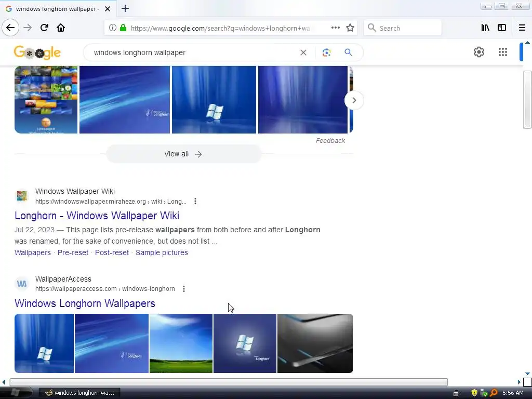Open more options for WallpaperAccess result
532x399 pixels.
pos(184,289)
